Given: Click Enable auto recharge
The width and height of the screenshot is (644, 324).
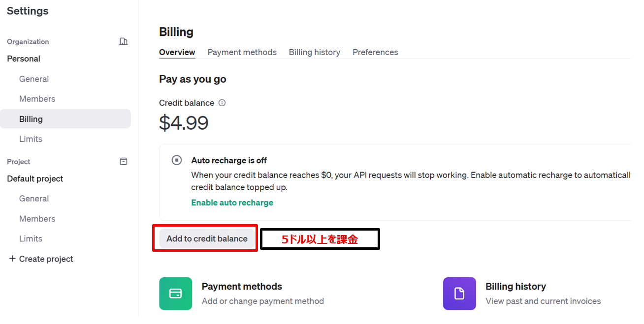Looking at the screenshot, I should (232, 203).
